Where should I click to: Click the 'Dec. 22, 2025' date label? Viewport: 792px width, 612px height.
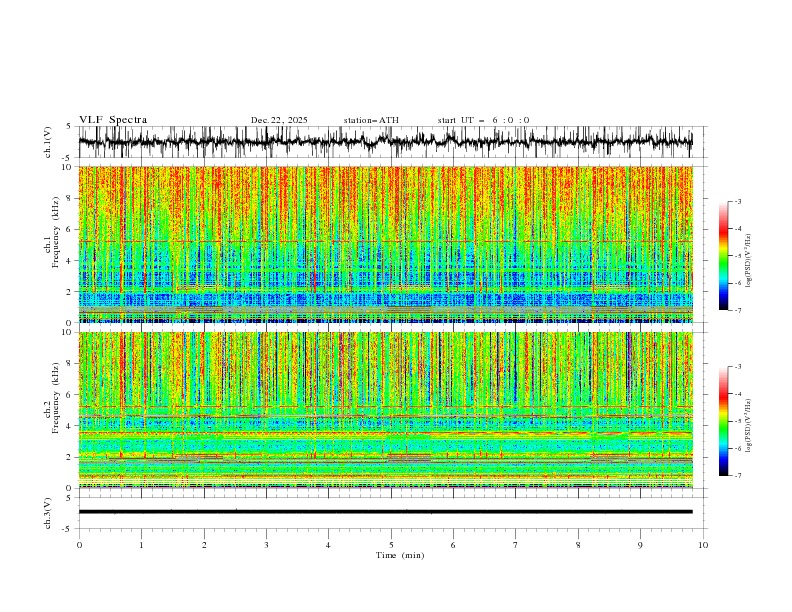[279, 120]
